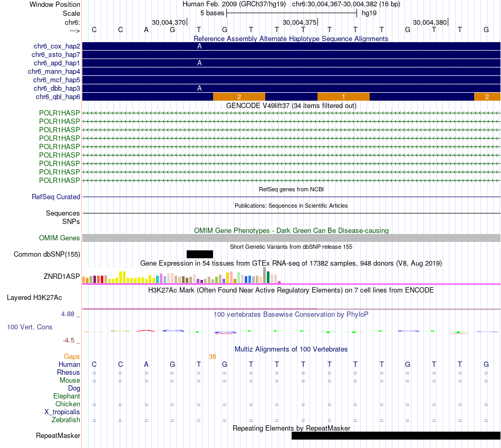
Task: Open GTEx Gene Expression in 54 tissues title
Action: click(x=291, y=264)
